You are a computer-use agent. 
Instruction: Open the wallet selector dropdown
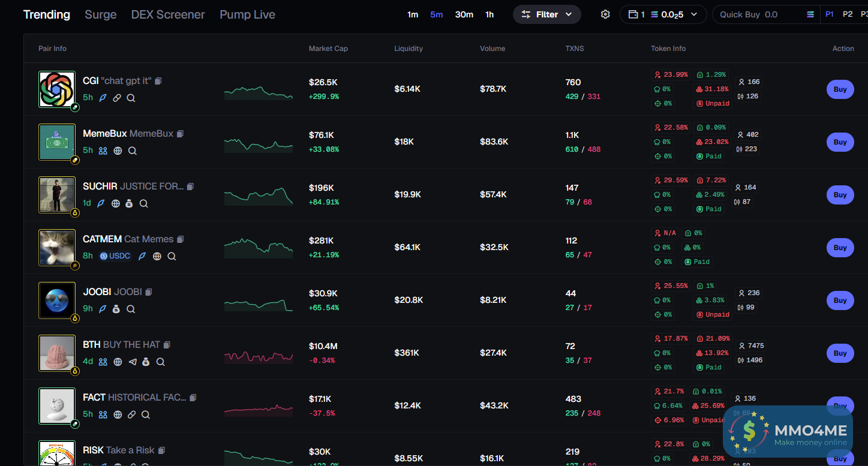point(663,14)
